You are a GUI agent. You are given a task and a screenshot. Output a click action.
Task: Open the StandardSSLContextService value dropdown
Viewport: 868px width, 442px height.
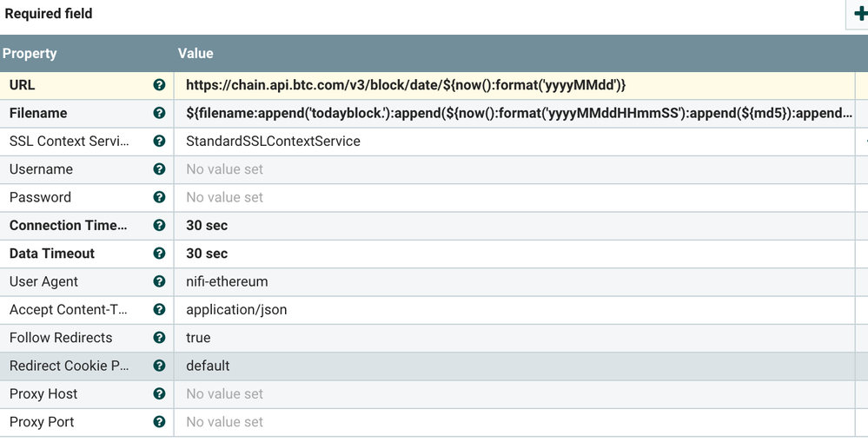coord(273,141)
